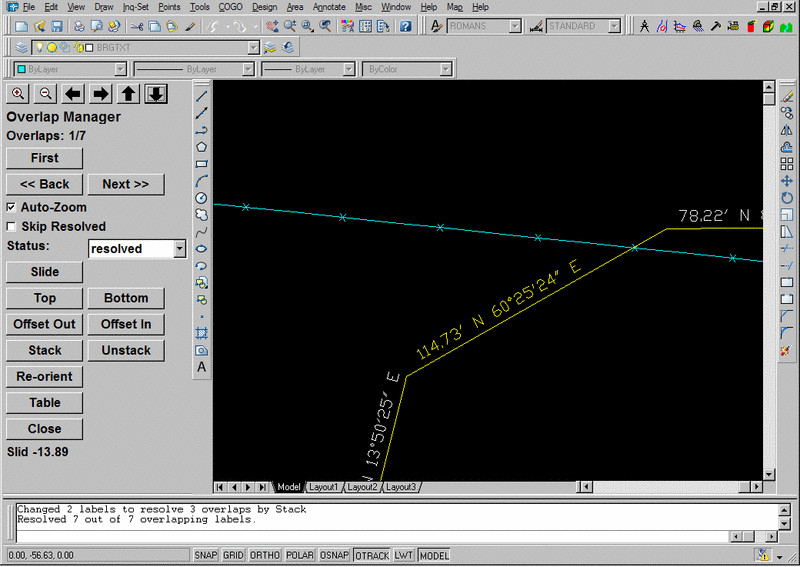Screen dimensions: 800x567
Task: Open the Status dropdown showing resolved
Action: pos(180,249)
